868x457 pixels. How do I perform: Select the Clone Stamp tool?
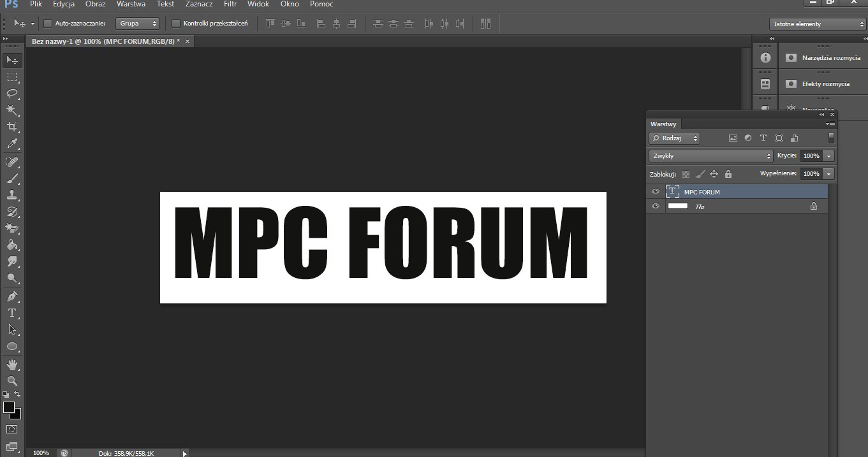click(x=12, y=195)
